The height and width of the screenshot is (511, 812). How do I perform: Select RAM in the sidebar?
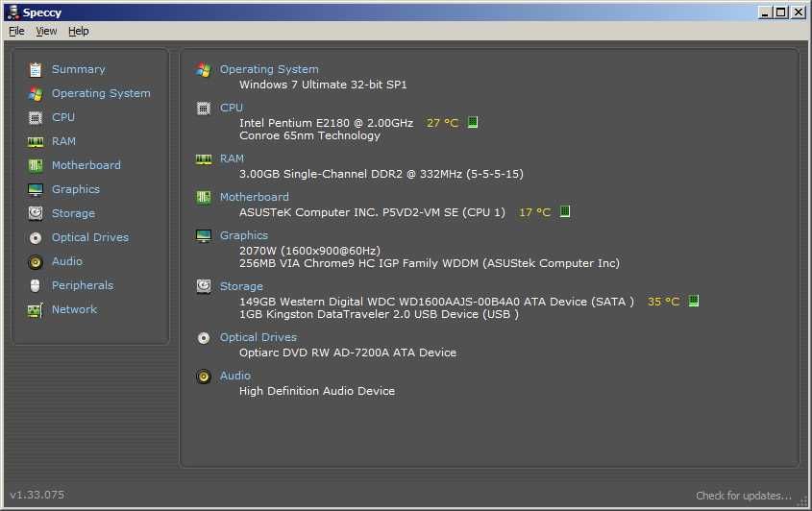pos(63,141)
